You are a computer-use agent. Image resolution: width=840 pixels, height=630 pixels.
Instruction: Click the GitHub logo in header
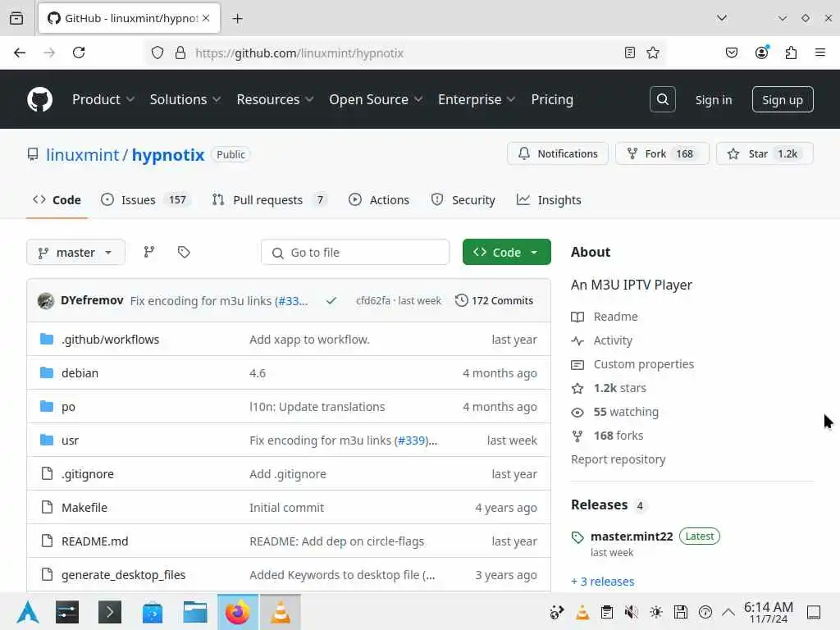tap(39, 99)
